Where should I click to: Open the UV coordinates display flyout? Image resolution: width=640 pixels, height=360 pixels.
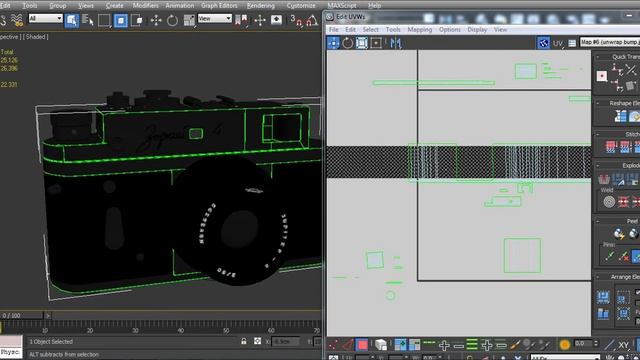pos(558,43)
